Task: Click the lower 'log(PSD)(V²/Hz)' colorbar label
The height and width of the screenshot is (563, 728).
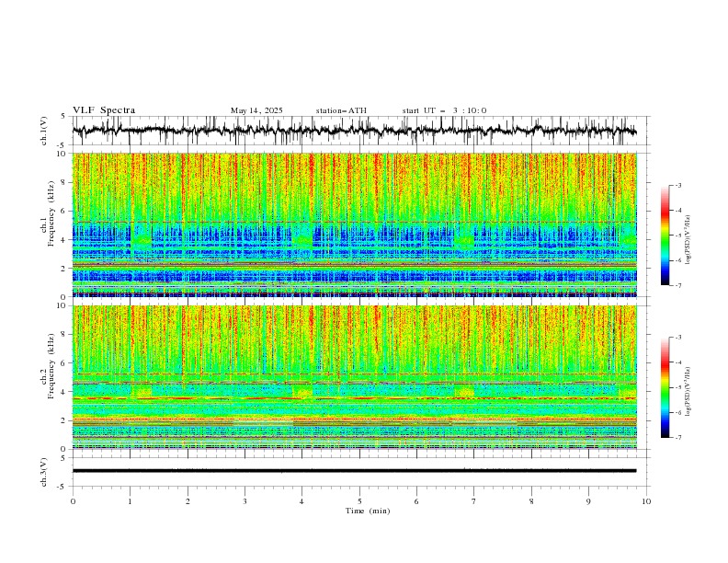Action: point(688,392)
